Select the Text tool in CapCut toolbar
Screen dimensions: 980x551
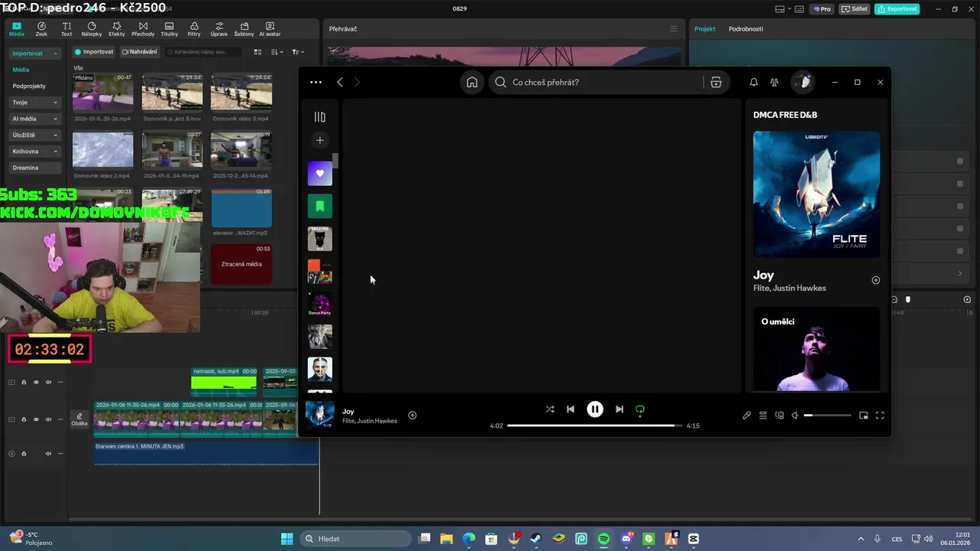pos(67,29)
